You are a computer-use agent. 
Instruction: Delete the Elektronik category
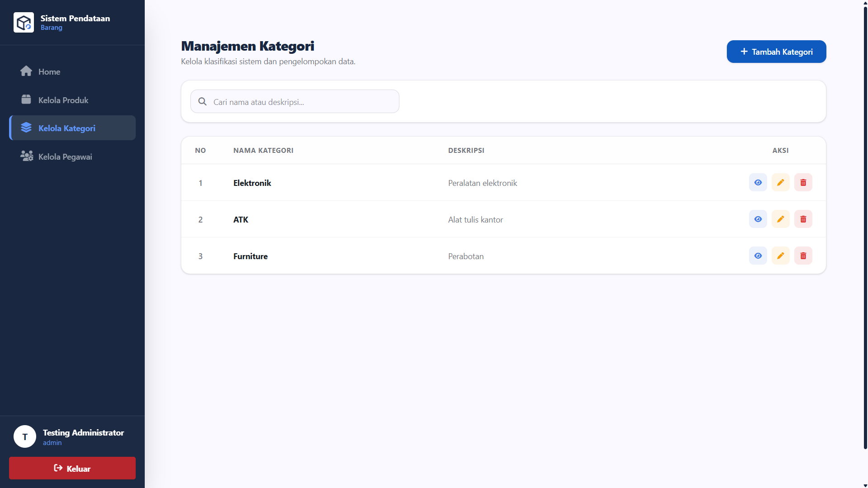[803, 182]
